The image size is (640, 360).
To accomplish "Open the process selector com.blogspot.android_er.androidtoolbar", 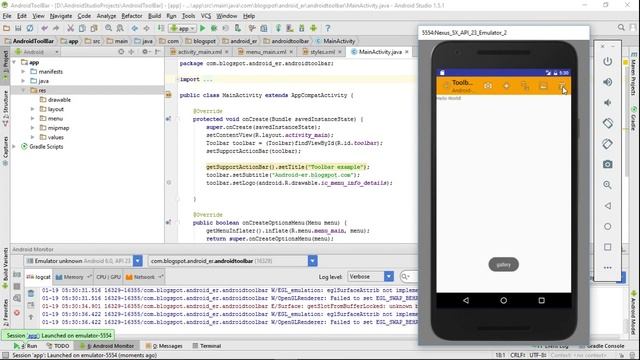I will [x=233, y=261].
